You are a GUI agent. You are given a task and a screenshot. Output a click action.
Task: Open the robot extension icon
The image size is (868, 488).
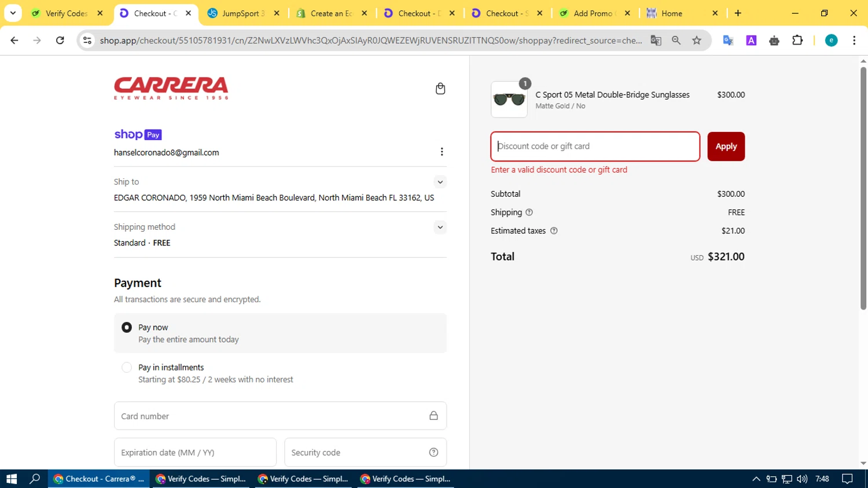(774, 40)
